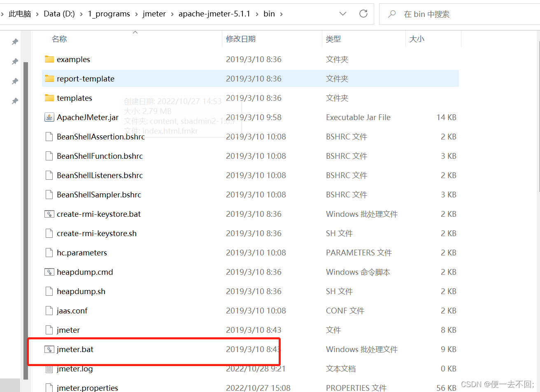
Task: Go to jmeter breadcrumb folder
Action: tap(154, 14)
